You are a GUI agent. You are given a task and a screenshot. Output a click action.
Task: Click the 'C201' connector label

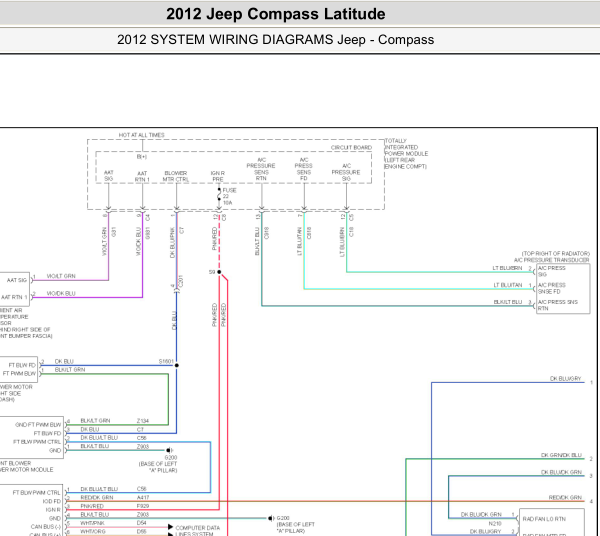click(181, 281)
